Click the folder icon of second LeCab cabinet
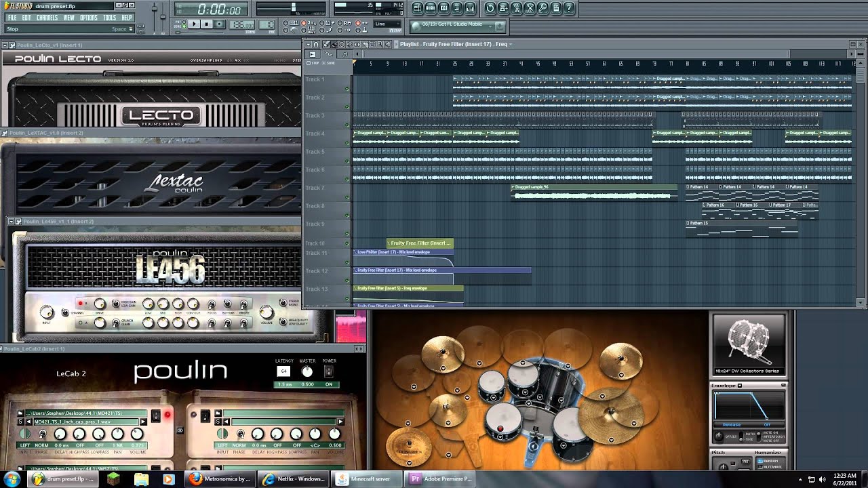 [218, 413]
